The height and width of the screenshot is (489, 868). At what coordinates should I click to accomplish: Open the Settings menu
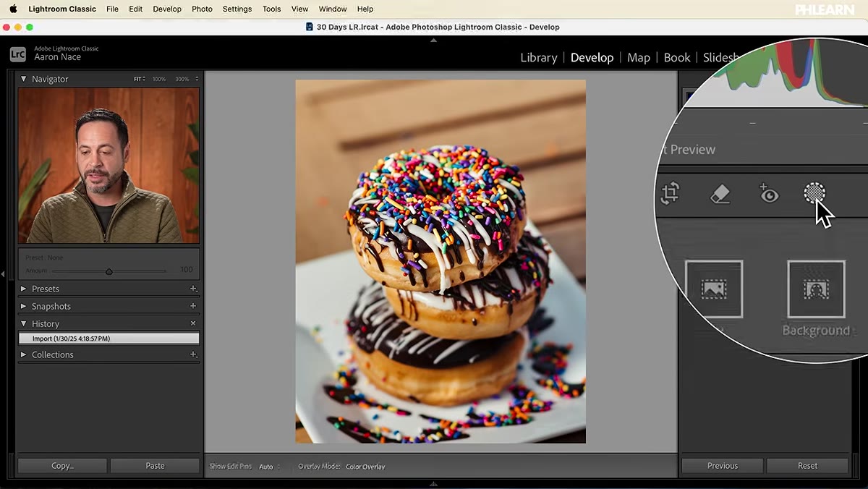click(x=237, y=9)
